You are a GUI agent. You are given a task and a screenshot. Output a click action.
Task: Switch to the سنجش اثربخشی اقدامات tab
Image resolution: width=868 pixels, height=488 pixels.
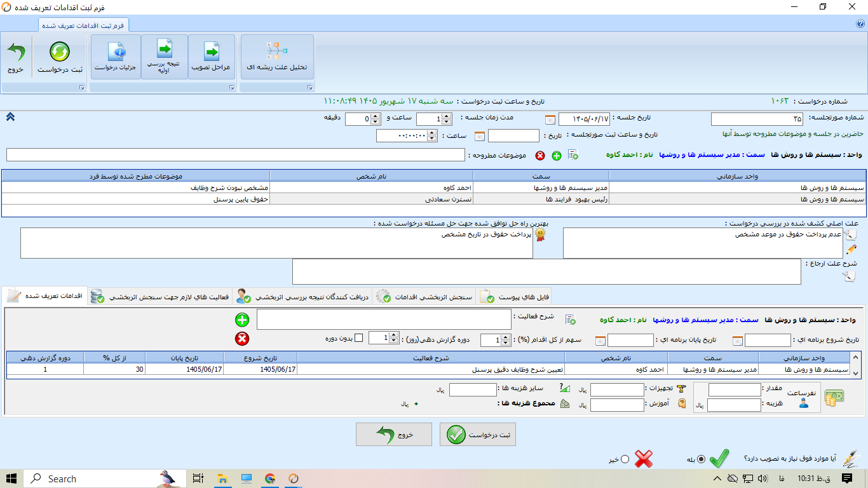click(424, 297)
